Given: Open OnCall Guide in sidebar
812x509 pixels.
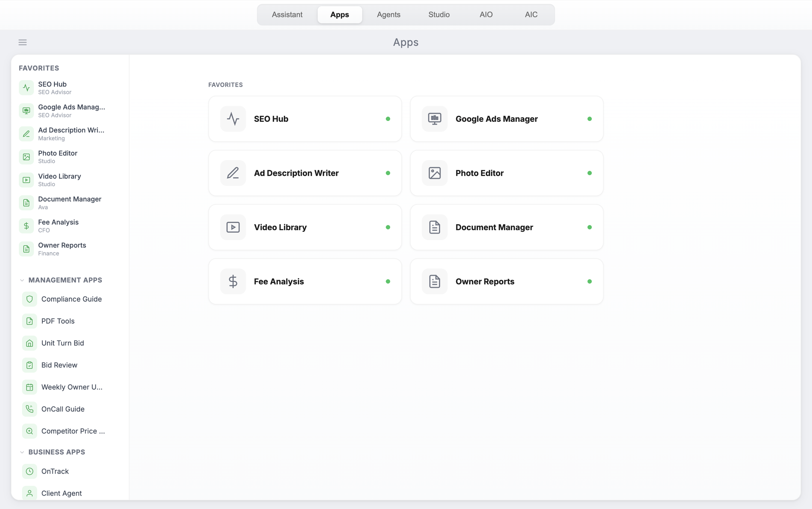Looking at the screenshot, I should pos(70,409).
